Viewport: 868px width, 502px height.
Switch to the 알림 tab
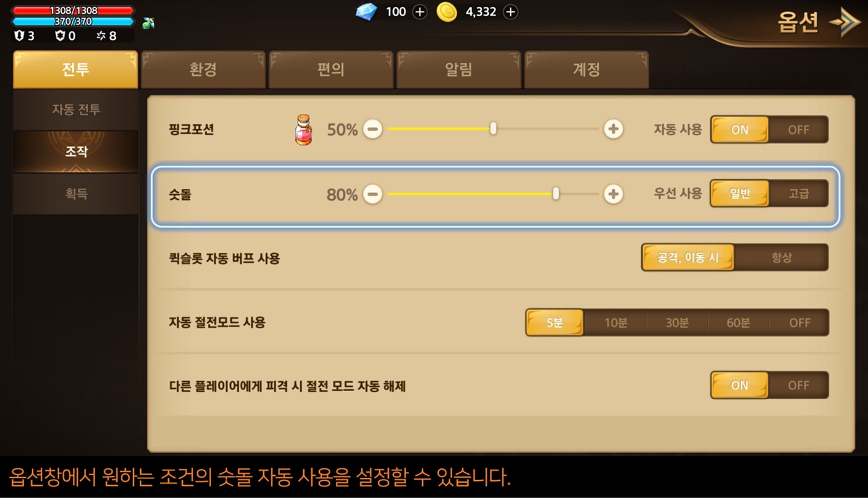[459, 69]
